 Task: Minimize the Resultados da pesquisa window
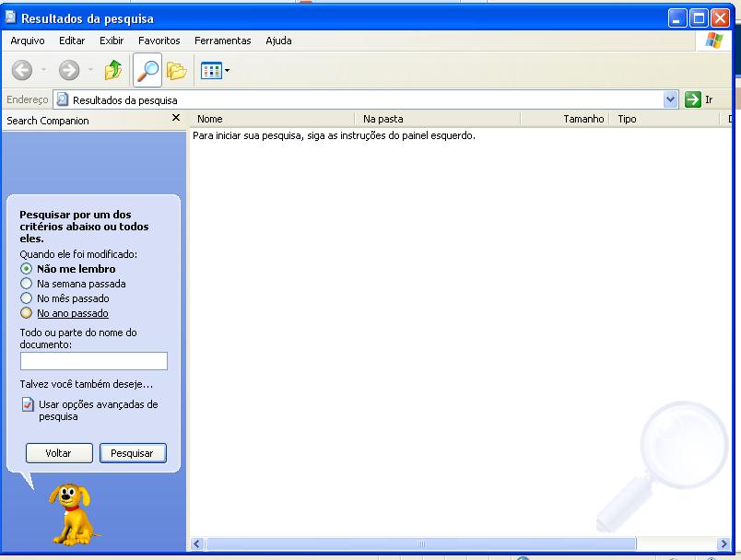[676, 19]
